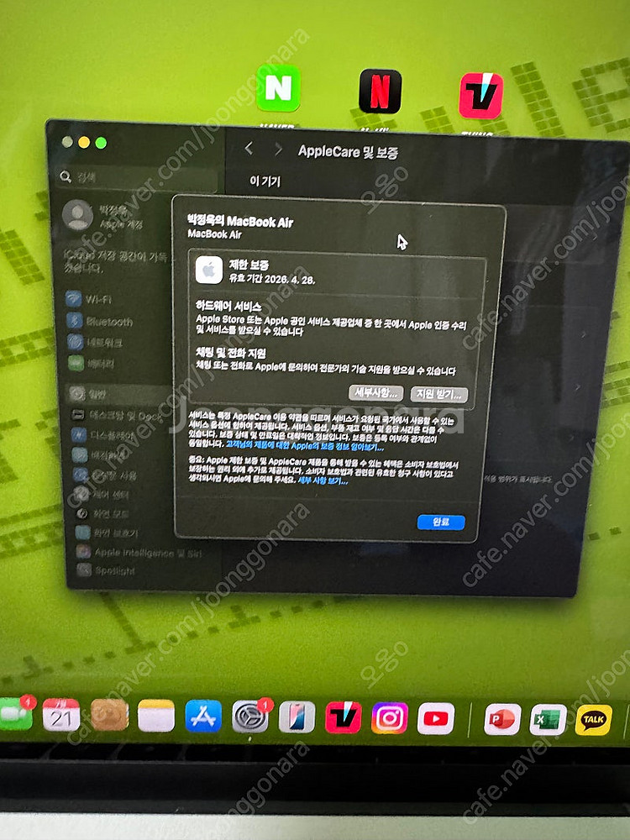The height and width of the screenshot is (840, 630).
Task: Open Notes in the Dock
Action: coord(156,716)
